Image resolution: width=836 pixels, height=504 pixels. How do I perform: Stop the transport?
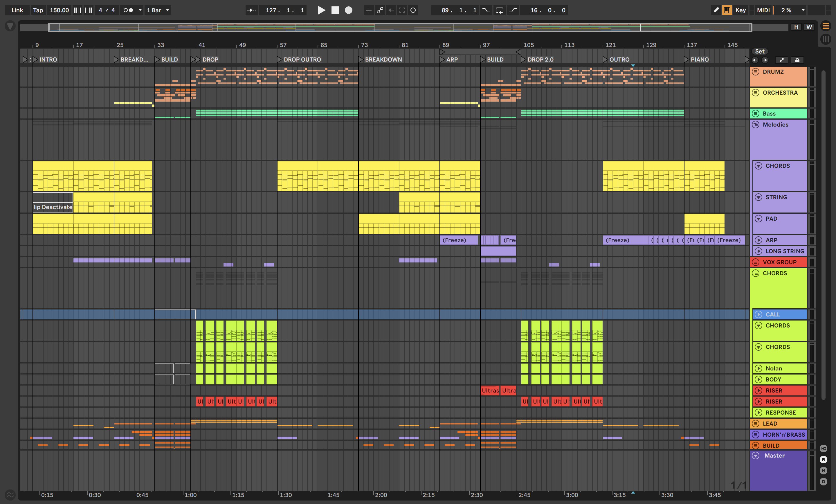(x=335, y=10)
